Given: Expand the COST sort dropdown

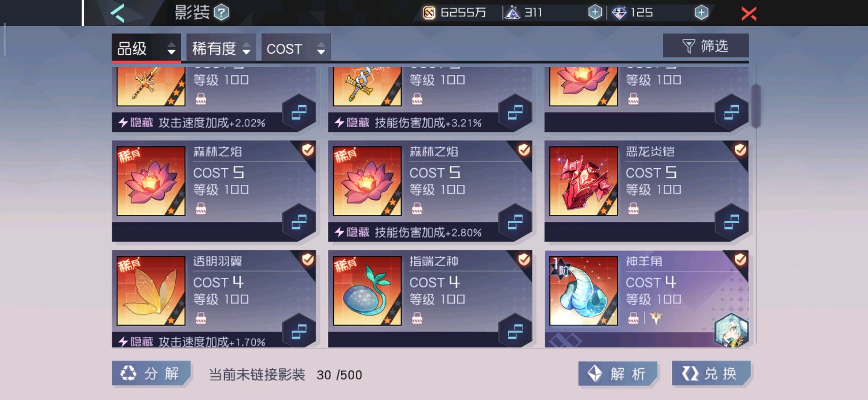Looking at the screenshot, I should coord(296,48).
